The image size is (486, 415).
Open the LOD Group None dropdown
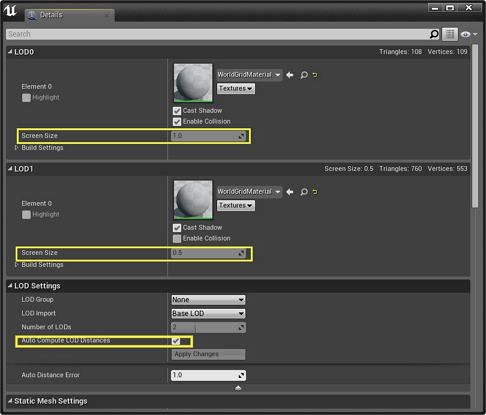click(208, 300)
